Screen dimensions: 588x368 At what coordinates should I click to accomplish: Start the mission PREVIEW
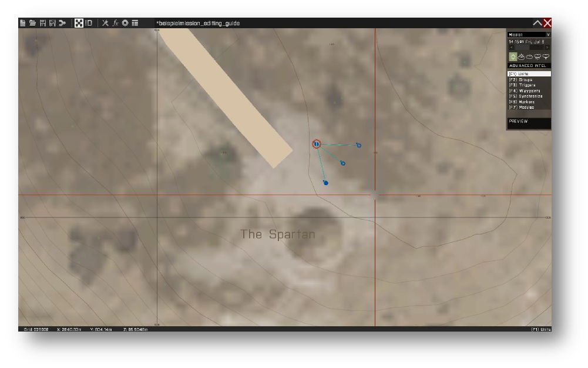(x=529, y=123)
